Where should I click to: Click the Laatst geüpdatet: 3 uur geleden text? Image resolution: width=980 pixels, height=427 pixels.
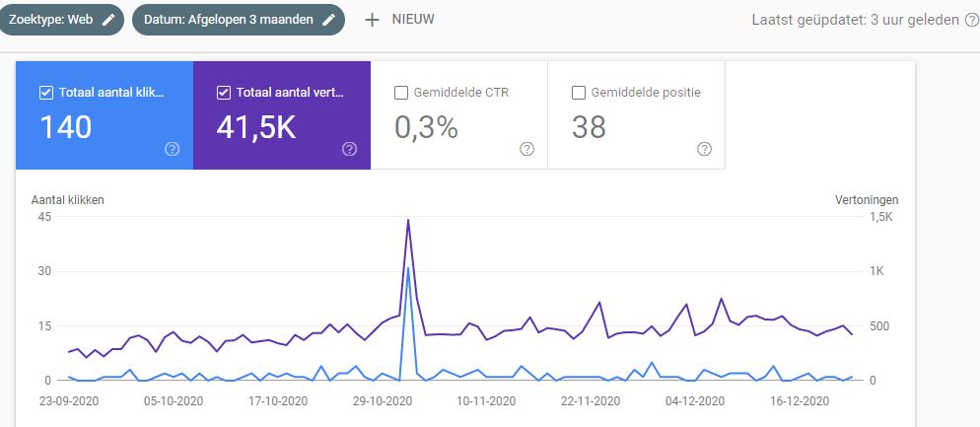click(x=855, y=20)
